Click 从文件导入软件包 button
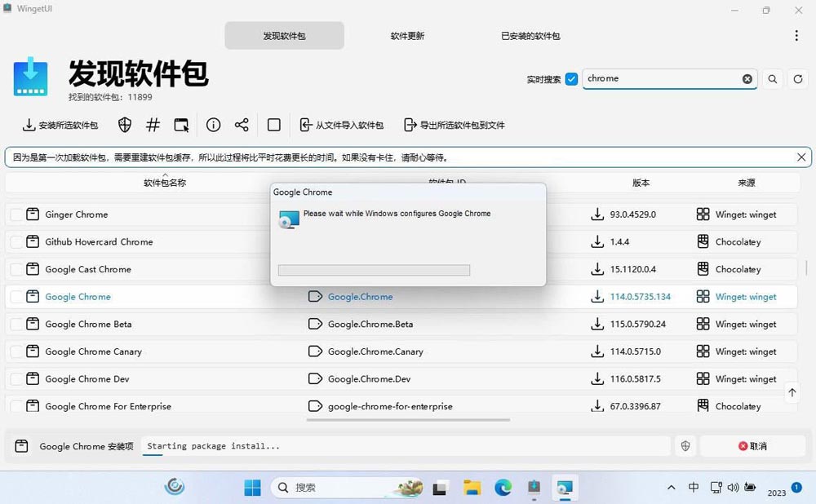 pos(341,125)
